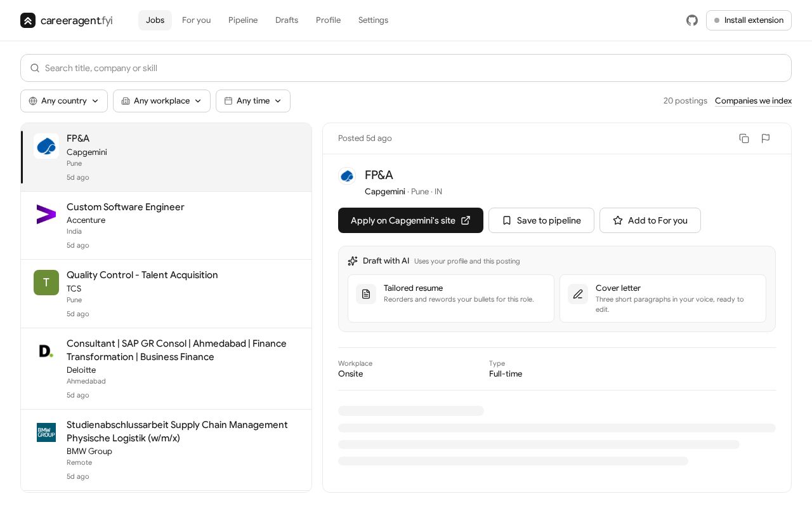
Task: Generate a Cover letter draft
Action: click(663, 298)
